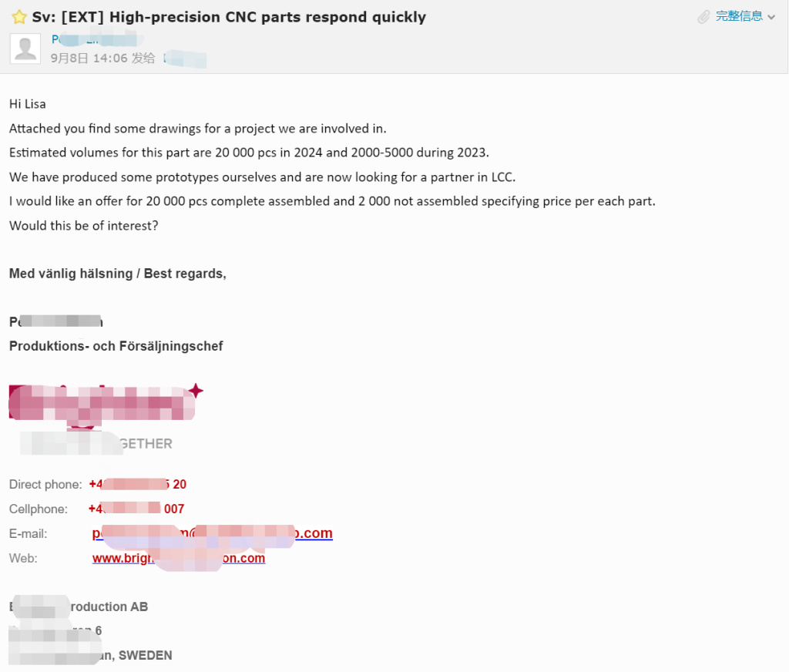Screen dimensions: 789x672
Task: Expand the chevron next to 完整信息
Action: pos(771,17)
